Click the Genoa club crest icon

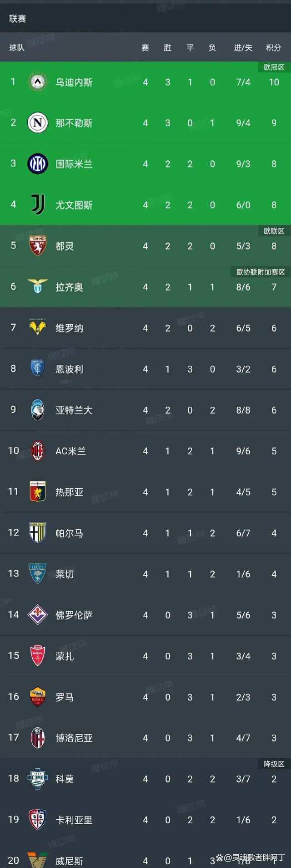point(38,492)
